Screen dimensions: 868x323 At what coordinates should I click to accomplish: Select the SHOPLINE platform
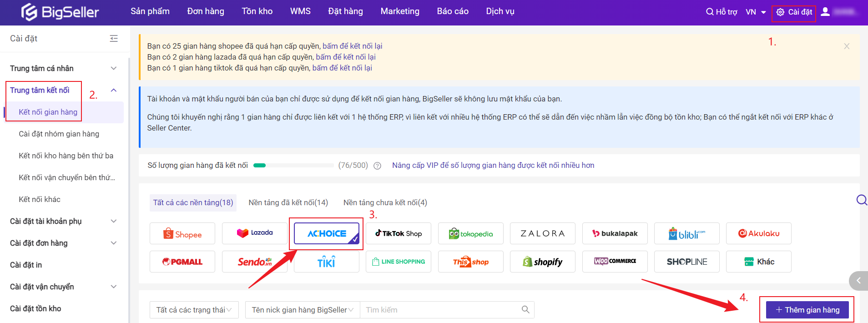687,262
